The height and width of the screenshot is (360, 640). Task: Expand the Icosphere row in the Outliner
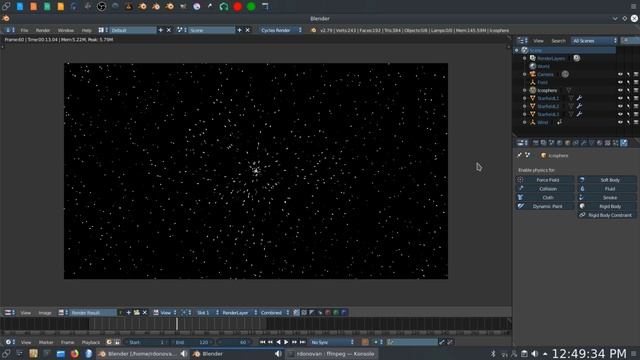click(524, 90)
